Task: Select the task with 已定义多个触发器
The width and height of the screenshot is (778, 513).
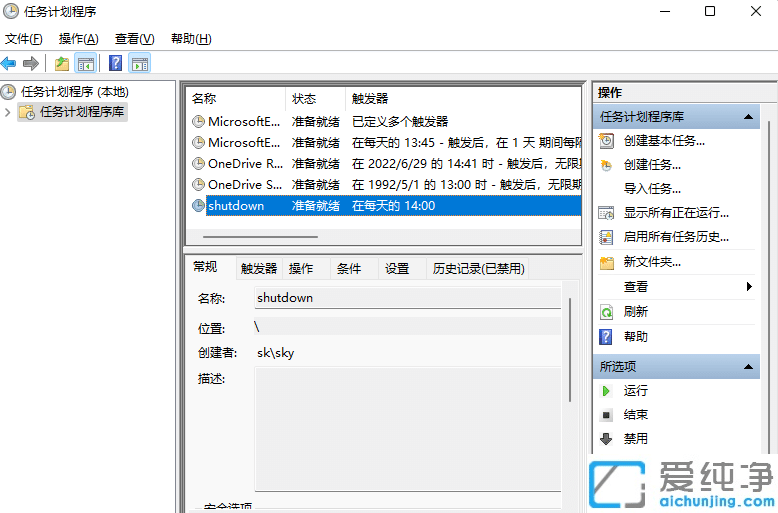Action: 385,121
